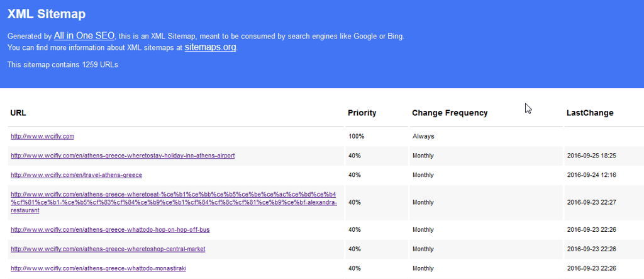644x279 pixels.
Task: Click the 100% priority cell
Action: [357, 136]
